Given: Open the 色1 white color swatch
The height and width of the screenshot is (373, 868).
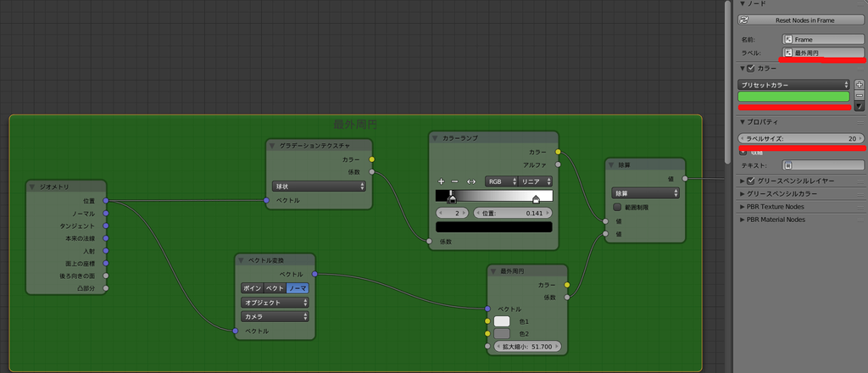Looking at the screenshot, I should (x=502, y=321).
